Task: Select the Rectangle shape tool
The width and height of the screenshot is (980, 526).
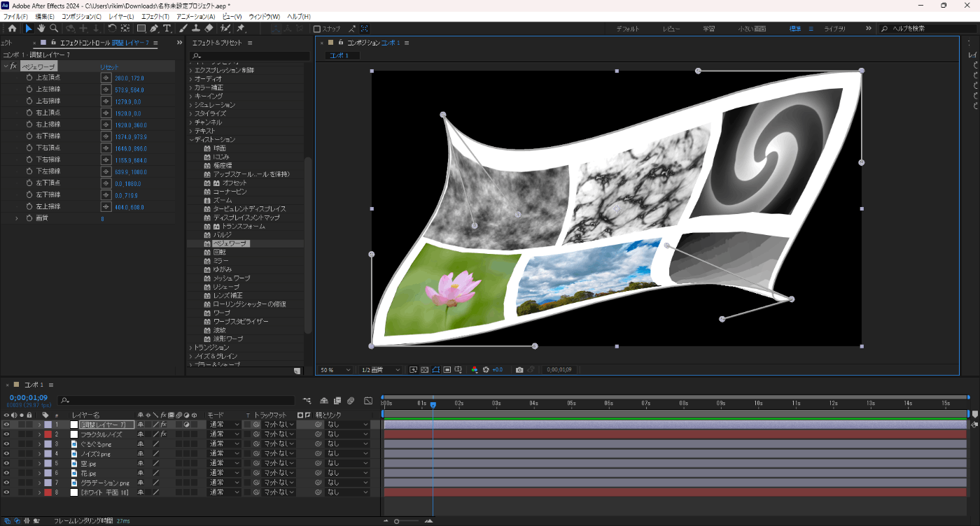Action: [x=141, y=29]
